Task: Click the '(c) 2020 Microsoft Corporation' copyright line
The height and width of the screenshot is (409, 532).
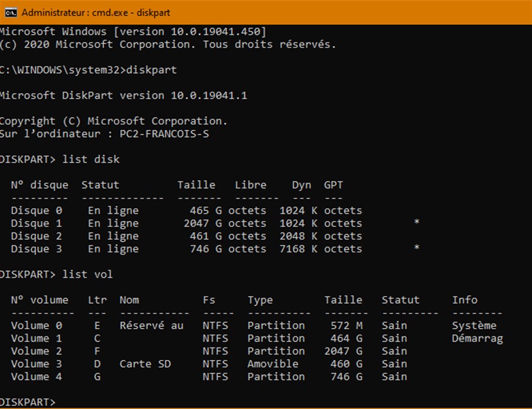Action: click(x=168, y=44)
